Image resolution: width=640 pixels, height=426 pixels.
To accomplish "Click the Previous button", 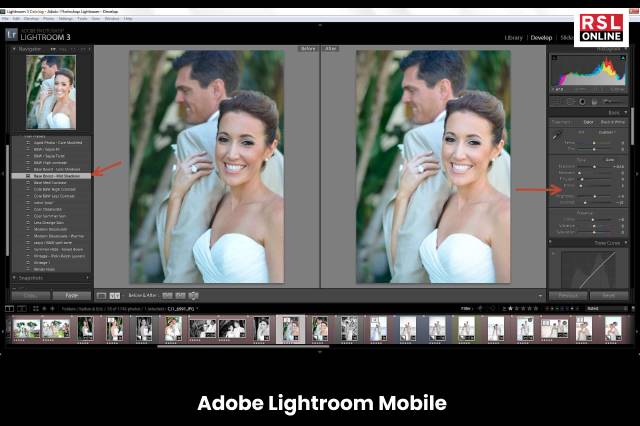I will pos(568,295).
